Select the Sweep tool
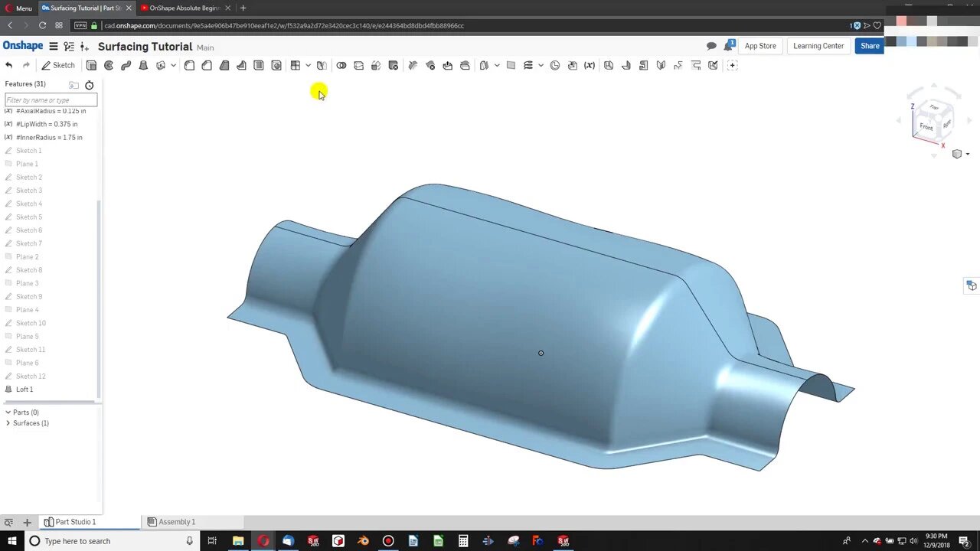Screen dimensions: 980x551 pos(126,65)
